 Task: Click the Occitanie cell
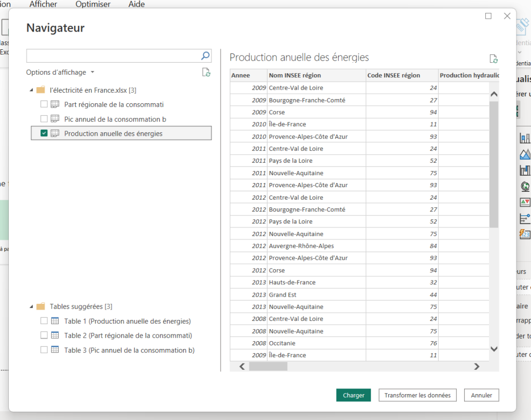point(316,343)
